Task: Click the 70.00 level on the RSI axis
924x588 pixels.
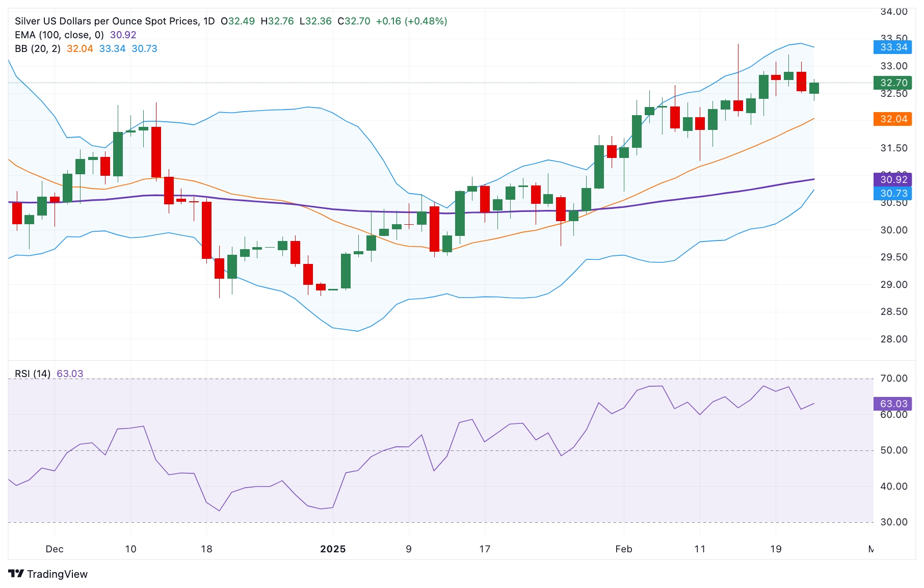Action: [893, 378]
